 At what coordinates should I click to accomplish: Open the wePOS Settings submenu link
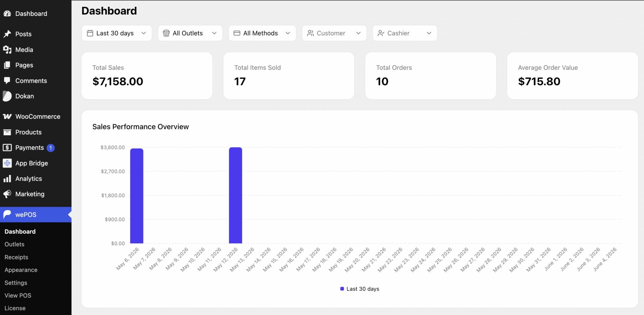point(16,283)
